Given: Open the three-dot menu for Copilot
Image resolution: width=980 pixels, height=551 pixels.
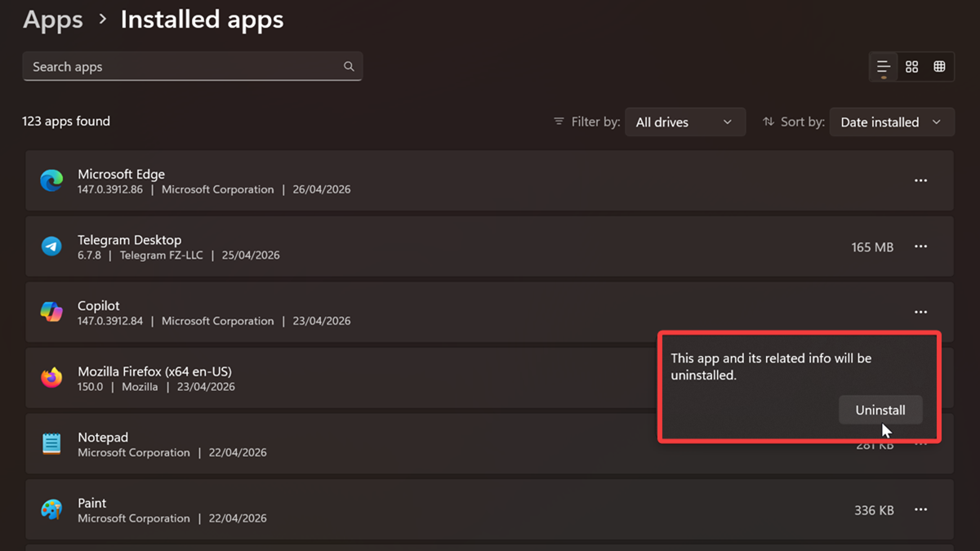Looking at the screenshot, I should point(920,312).
